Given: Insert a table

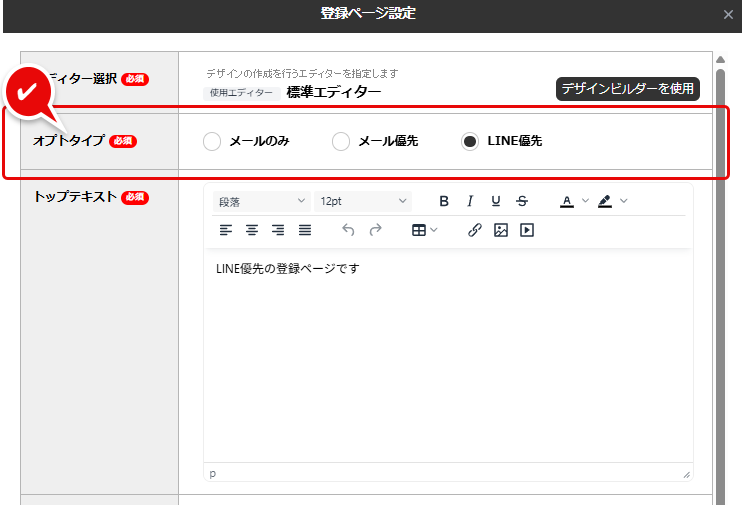Looking at the screenshot, I should (419, 230).
